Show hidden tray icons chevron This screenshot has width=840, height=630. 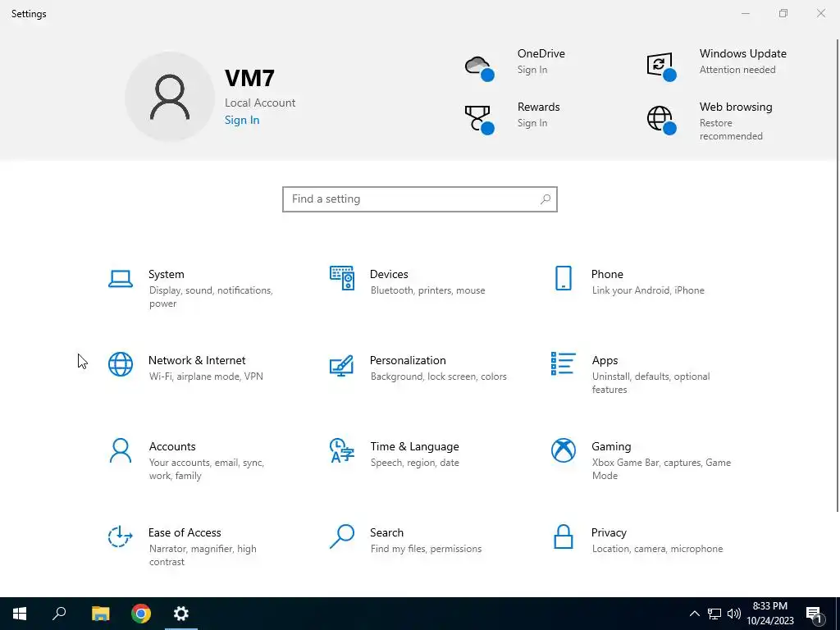click(x=694, y=614)
